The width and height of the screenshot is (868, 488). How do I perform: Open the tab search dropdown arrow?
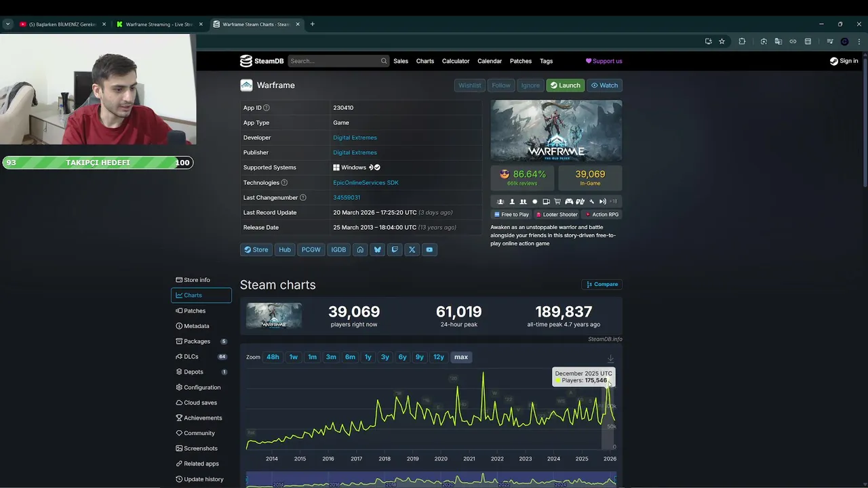7,24
